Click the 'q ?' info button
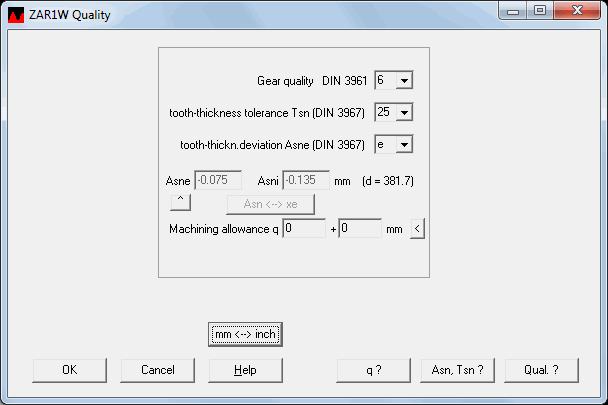Screen dimensions: 608x405 point(373,369)
